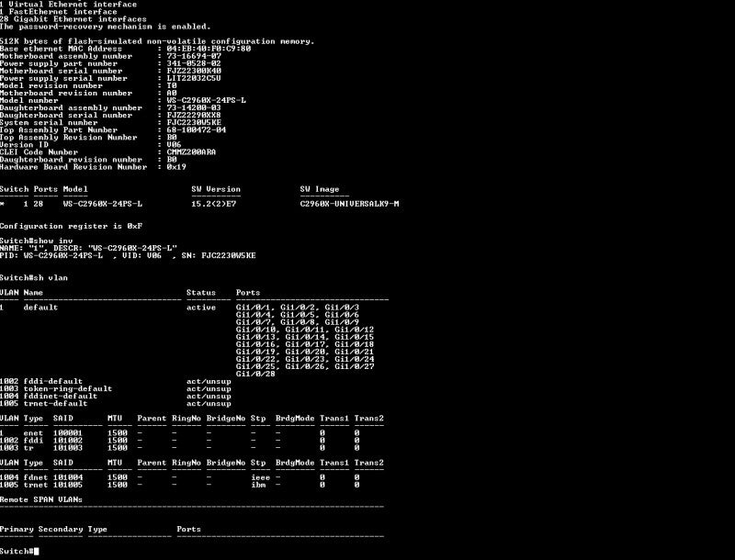Click the 1003 token-ring-default VLAN row
Viewport: 735px width, 560px height.
(116, 389)
